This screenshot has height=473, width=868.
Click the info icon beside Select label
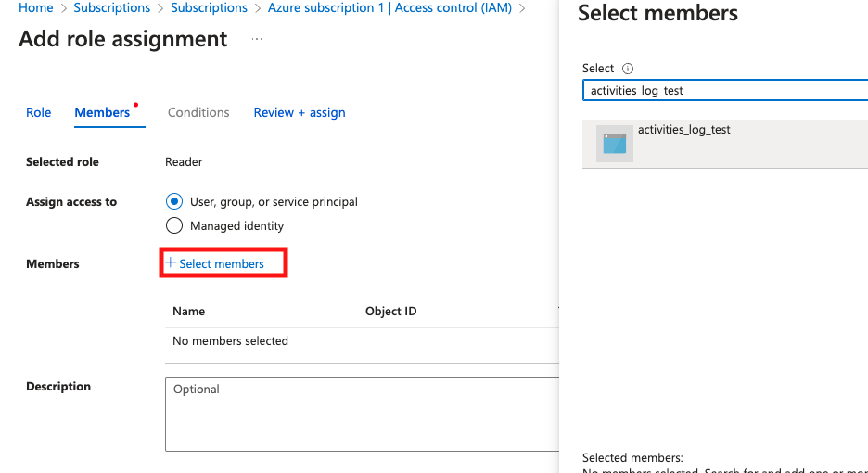pos(627,69)
